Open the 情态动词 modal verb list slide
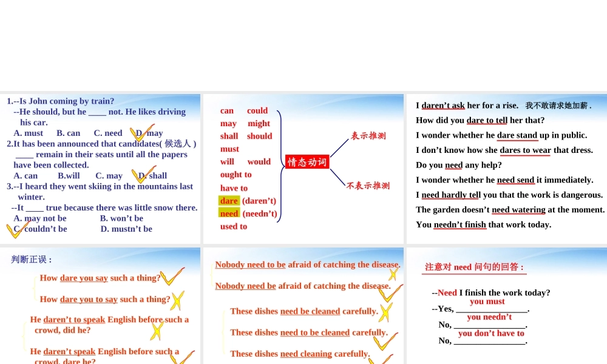This screenshot has width=607, height=364. point(303,169)
